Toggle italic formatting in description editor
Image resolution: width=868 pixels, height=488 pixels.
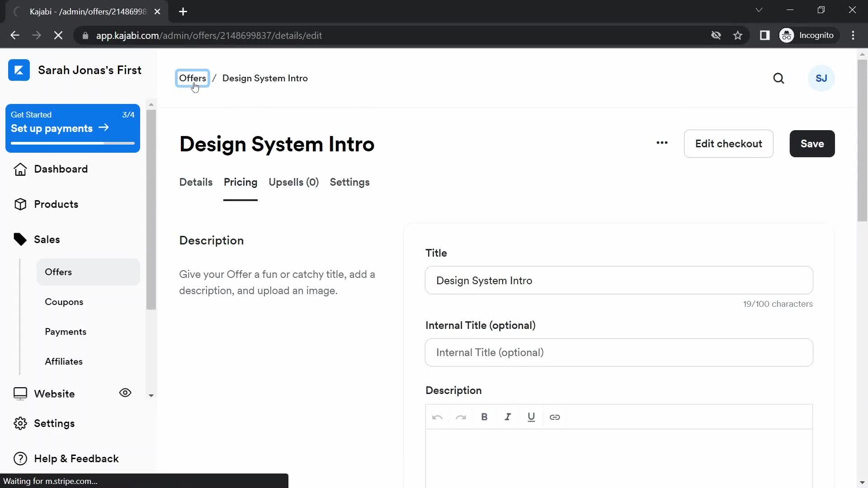(x=508, y=417)
